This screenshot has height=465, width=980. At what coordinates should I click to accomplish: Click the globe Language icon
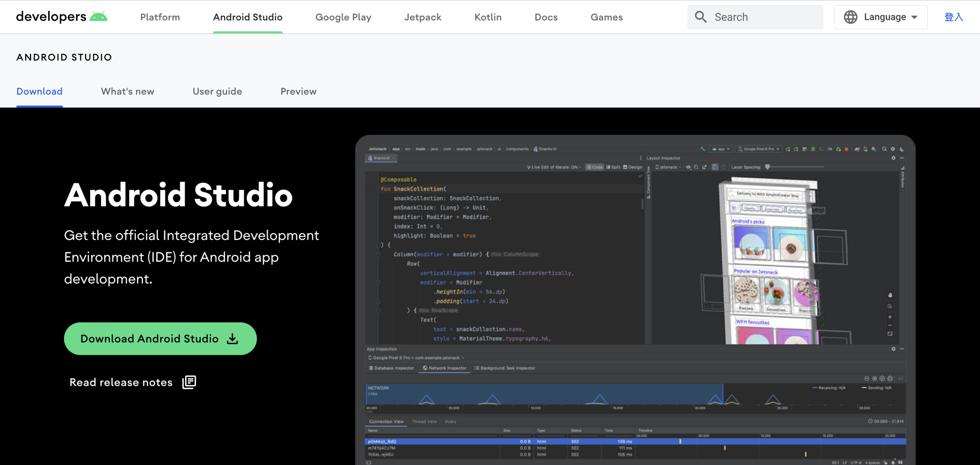coord(850,17)
